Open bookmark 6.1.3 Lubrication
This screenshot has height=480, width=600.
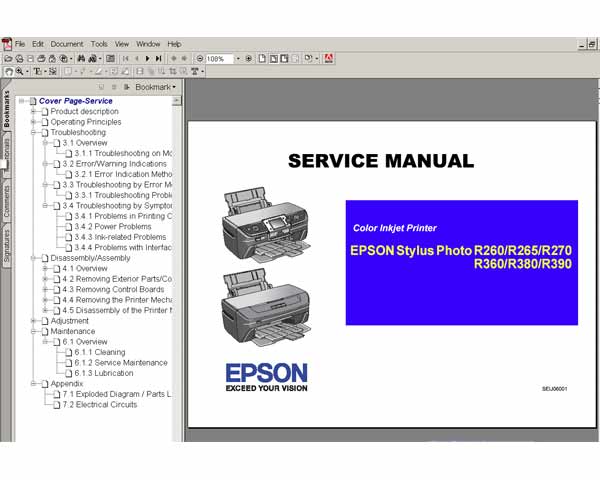click(x=104, y=373)
